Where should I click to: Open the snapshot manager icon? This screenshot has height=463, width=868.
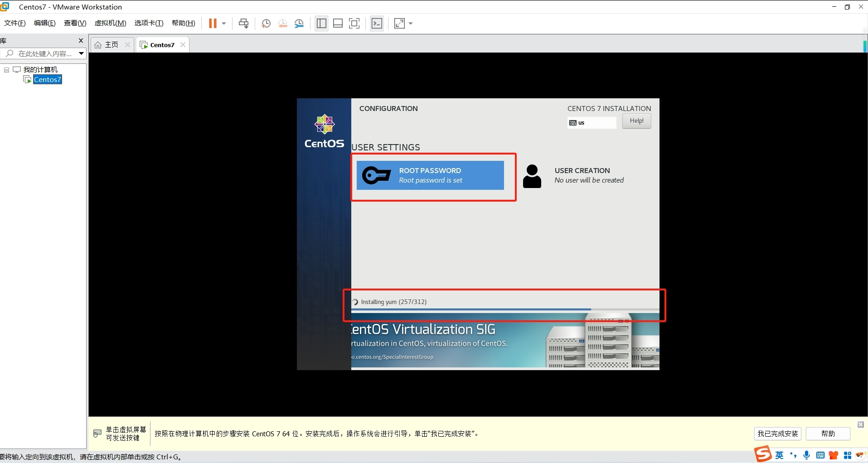pyautogui.click(x=299, y=24)
